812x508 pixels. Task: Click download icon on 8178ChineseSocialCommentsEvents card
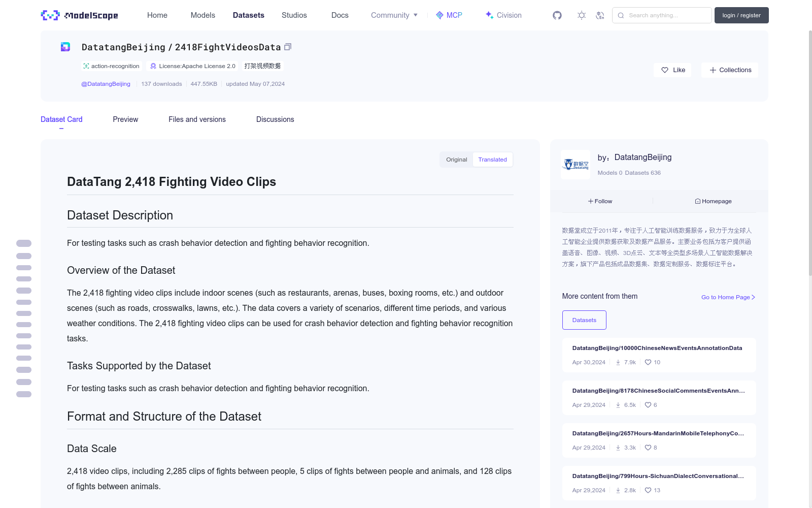pos(618,405)
